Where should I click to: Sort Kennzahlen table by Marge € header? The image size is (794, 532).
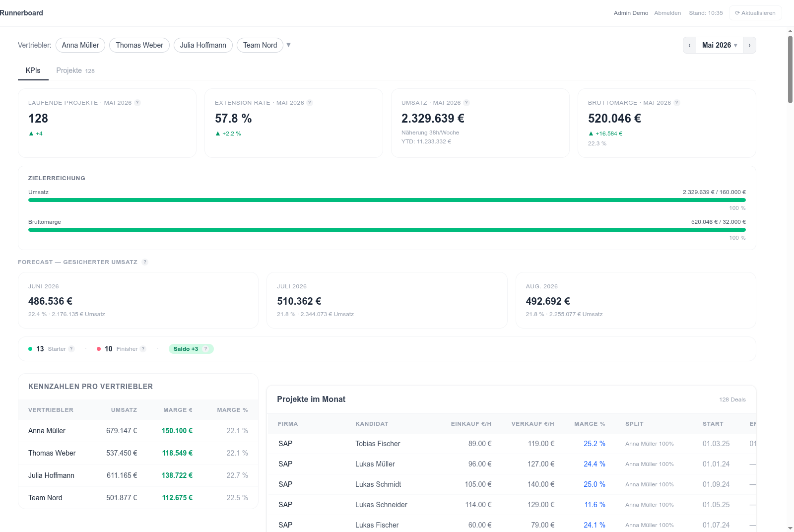tap(178, 410)
